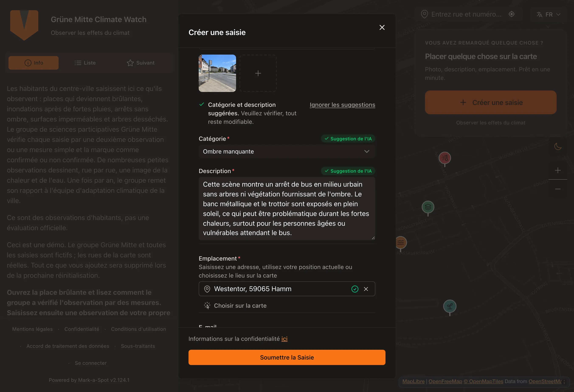Click into the Description text area
Viewport: 574px width, 392px height.
pyautogui.click(x=287, y=209)
